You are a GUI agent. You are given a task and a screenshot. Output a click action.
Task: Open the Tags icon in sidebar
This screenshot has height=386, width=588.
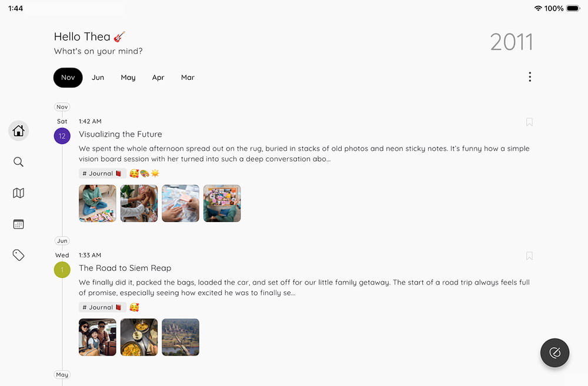(x=18, y=255)
